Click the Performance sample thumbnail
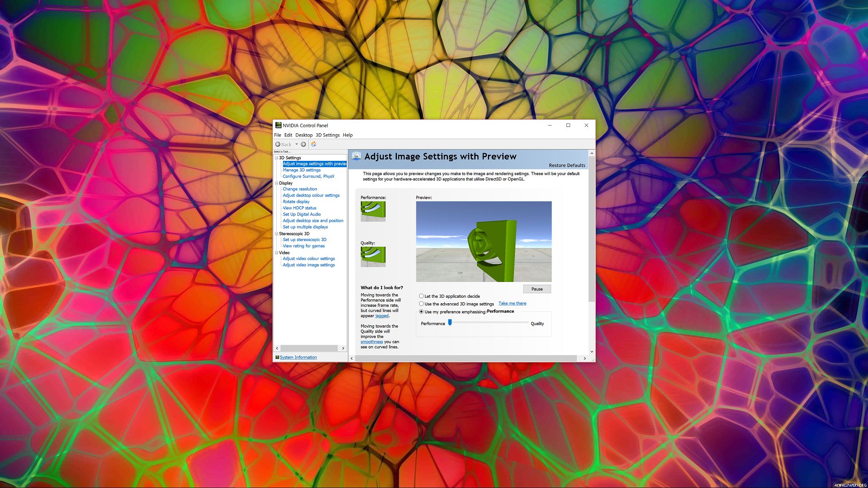This screenshot has width=868, height=488. (x=373, y=211)
